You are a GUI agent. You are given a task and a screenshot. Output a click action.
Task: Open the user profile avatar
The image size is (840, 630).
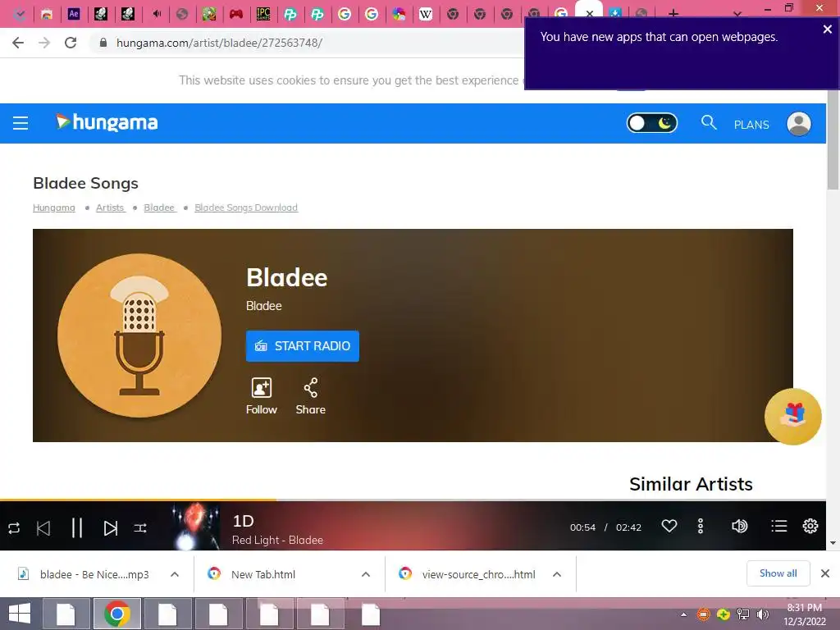point(798,124)
